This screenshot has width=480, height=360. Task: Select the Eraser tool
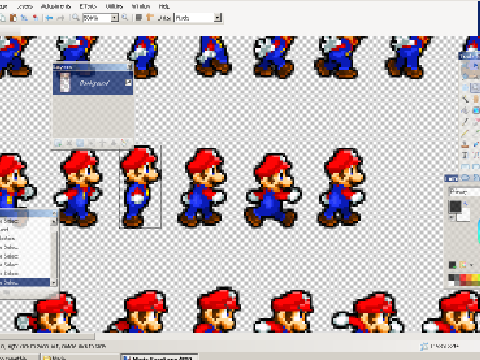476,122
